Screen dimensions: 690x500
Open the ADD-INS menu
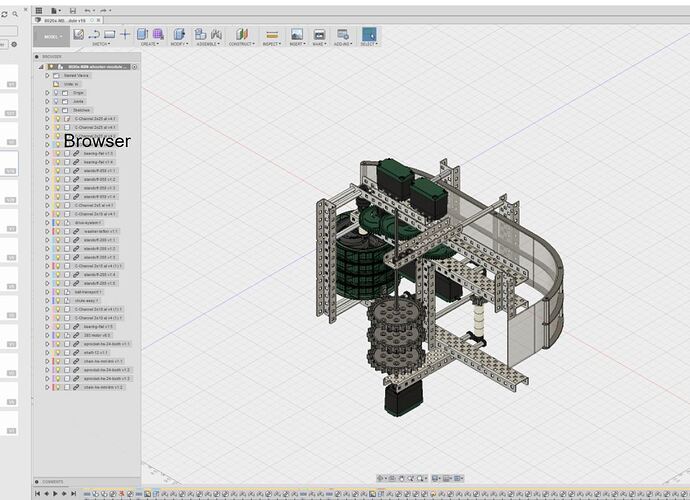click(343, 44)
